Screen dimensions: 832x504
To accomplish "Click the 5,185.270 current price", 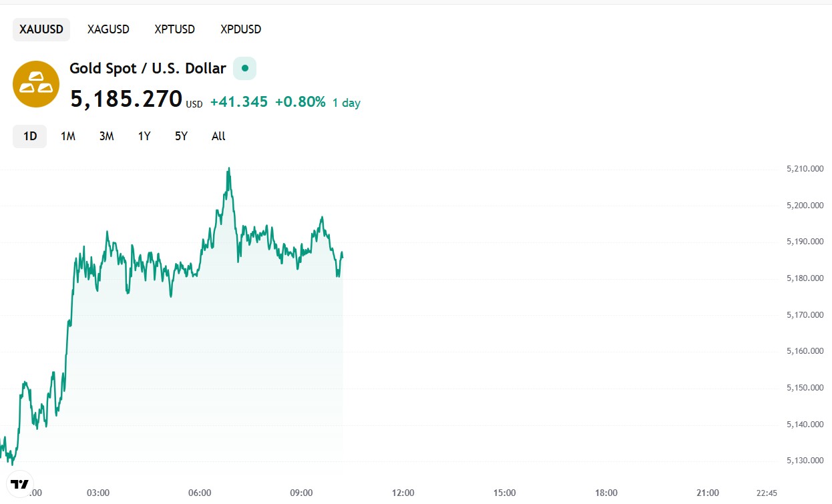I will pos(127,98).
